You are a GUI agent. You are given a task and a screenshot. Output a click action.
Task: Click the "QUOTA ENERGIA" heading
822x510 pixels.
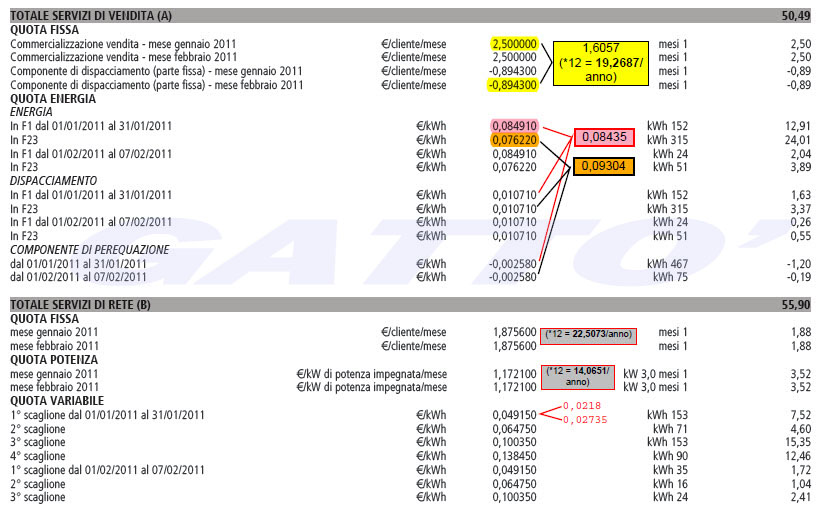(53, 99)
